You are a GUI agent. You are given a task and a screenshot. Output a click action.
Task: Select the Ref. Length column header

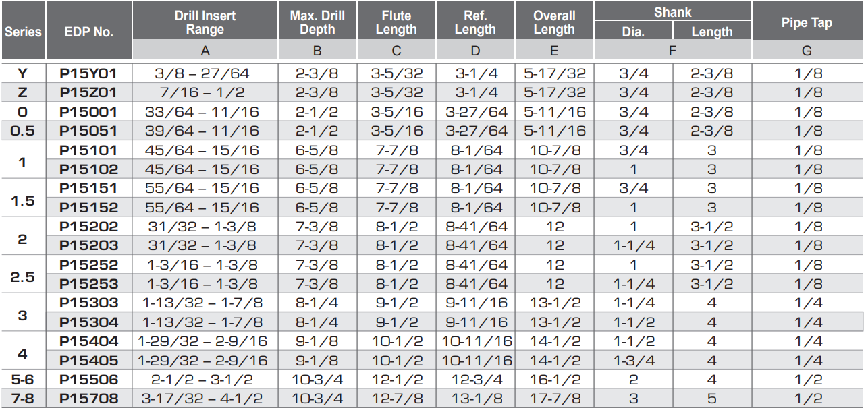pos(475,22)
